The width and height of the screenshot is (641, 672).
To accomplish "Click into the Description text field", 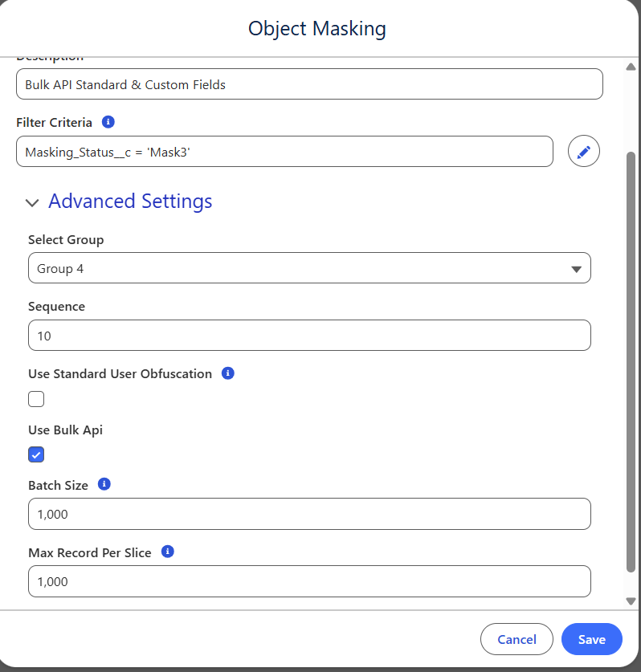I will (309, 83).
